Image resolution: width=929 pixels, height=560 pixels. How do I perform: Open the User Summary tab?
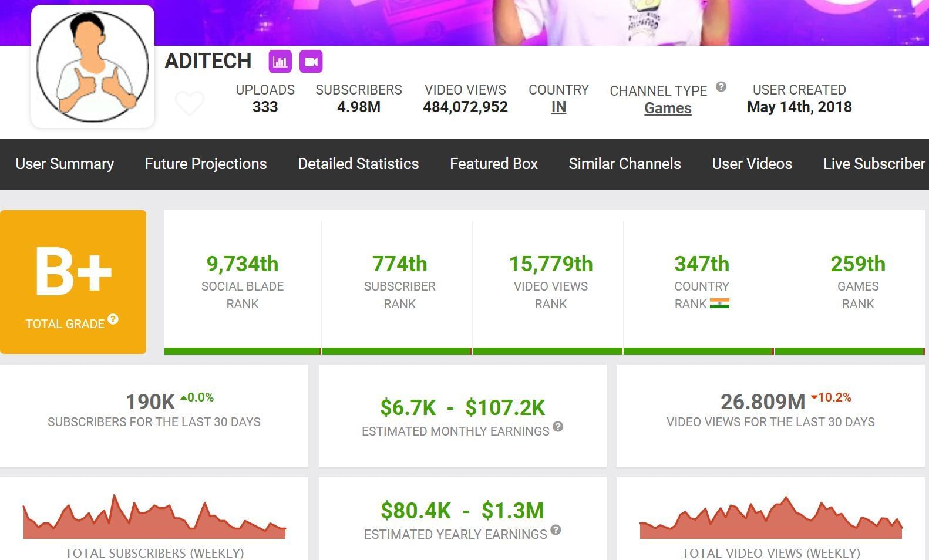65,164
